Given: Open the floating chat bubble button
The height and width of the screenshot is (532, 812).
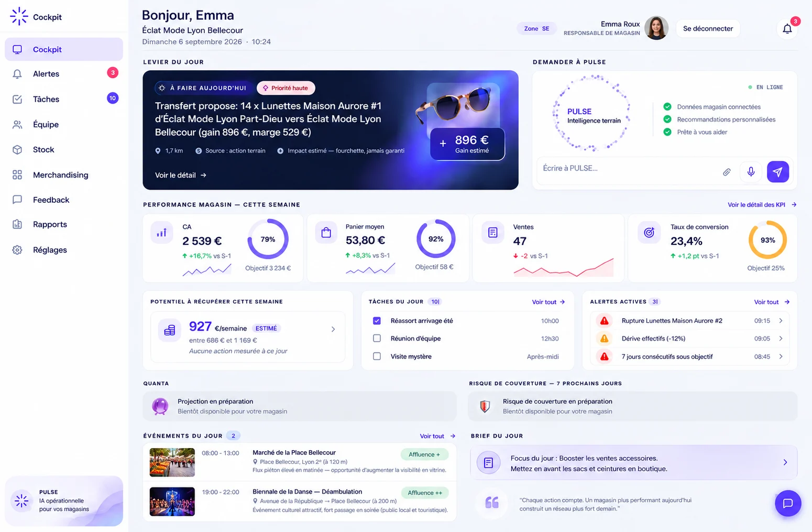Looking at the screenshot, I should (788, 503).
